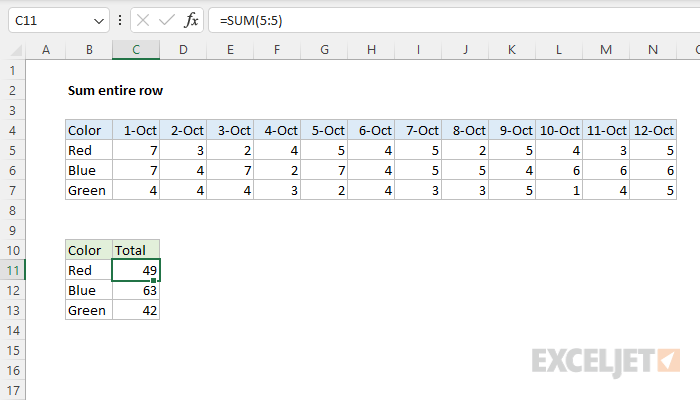The image size is (700, 400).
Task: Click the Cancel X icon in formula bar
Action: [x=144, y=21]
